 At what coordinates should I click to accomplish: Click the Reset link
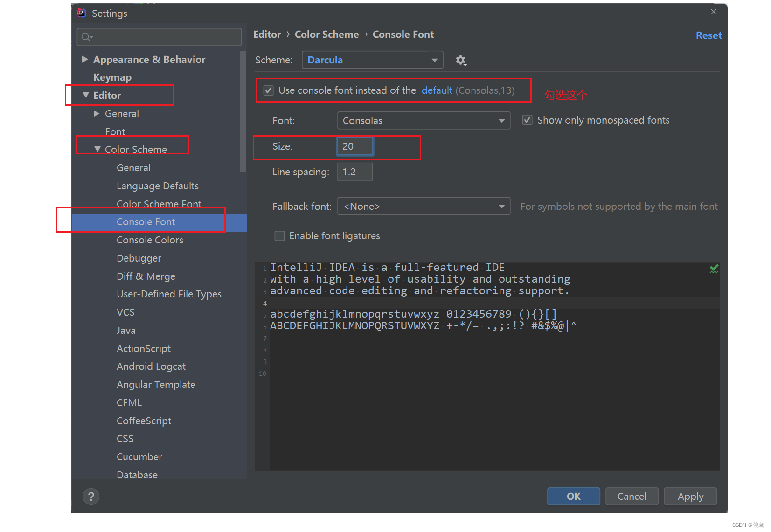(708, 35)
